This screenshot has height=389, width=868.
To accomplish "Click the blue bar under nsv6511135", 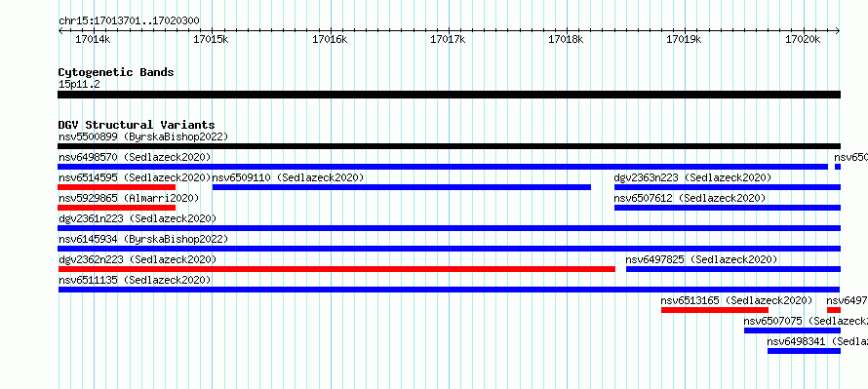I will (x=449, y=290).
